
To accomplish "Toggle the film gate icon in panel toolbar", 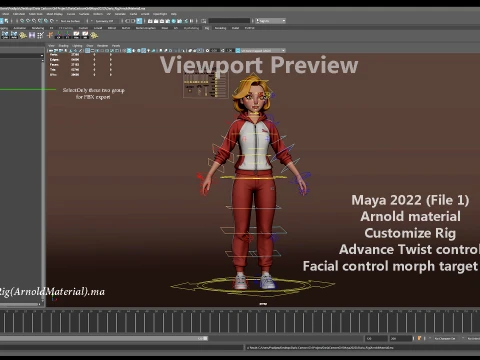I will point(92,51).
